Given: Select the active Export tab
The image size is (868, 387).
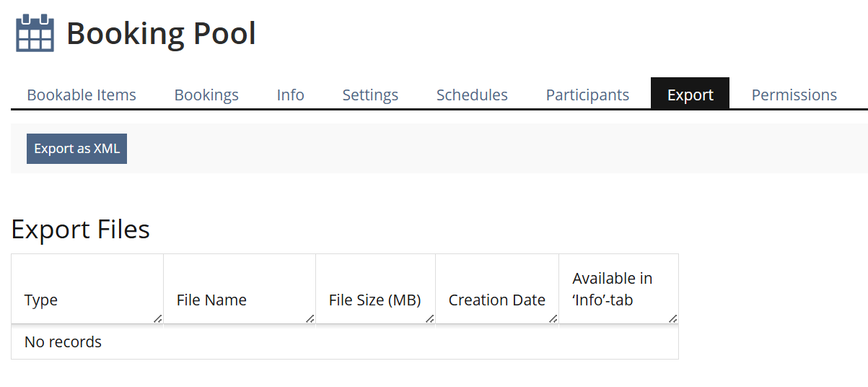Looking at the screenshot, I should (x=690, y=95).
